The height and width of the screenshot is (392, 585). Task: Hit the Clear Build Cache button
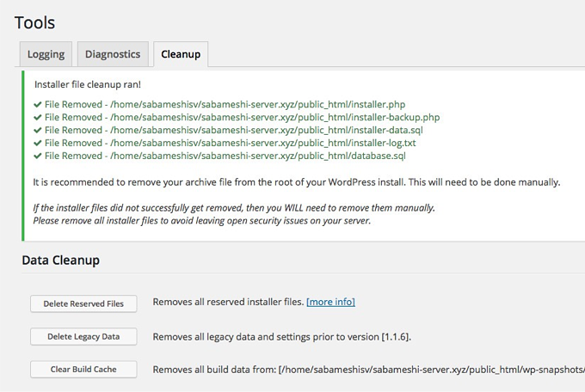[x=83, y=370]
